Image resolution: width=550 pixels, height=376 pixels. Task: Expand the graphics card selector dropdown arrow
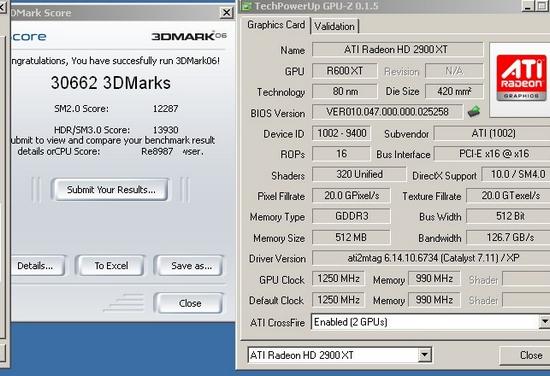(424, 355)
